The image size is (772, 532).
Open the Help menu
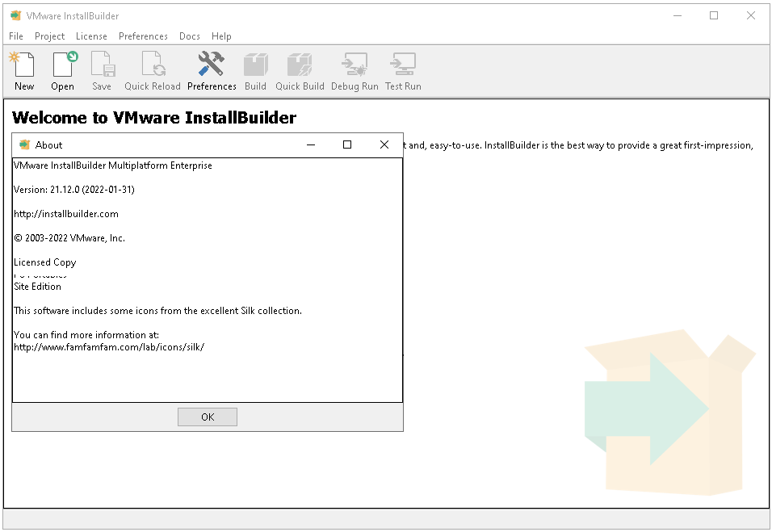[x=221, y=36]
